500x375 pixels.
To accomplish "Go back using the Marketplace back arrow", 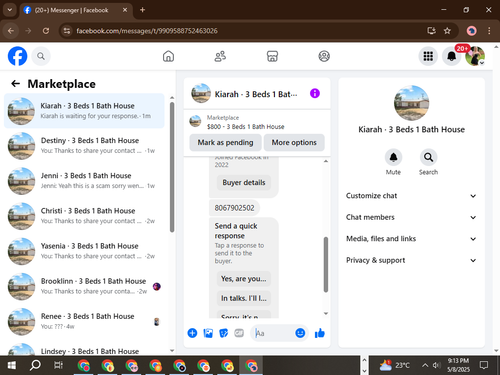I will [16, 84].
